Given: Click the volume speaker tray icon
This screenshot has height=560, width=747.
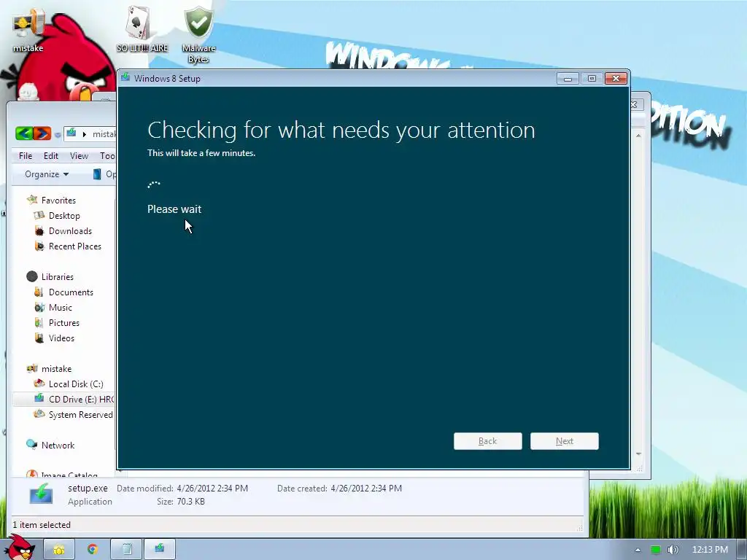Looking at the screenshot, I should click(x=673, y=550).
